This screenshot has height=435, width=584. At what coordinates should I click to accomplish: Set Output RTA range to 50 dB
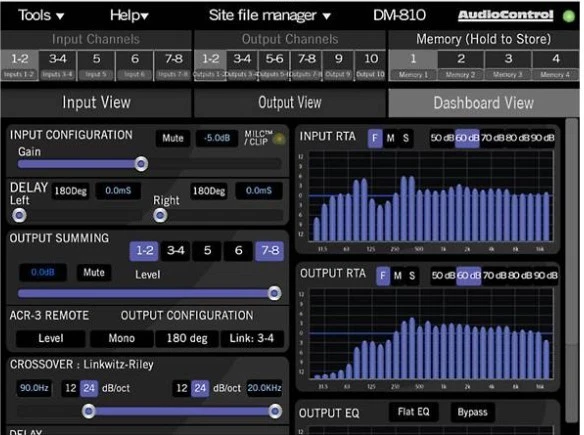coord(443,276)
